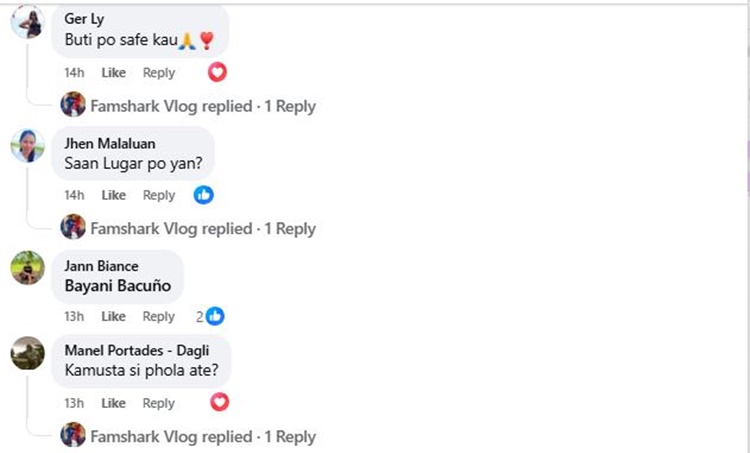
Task: Open Jhen Malaluan's profile name link
Action: coord(110,144)
